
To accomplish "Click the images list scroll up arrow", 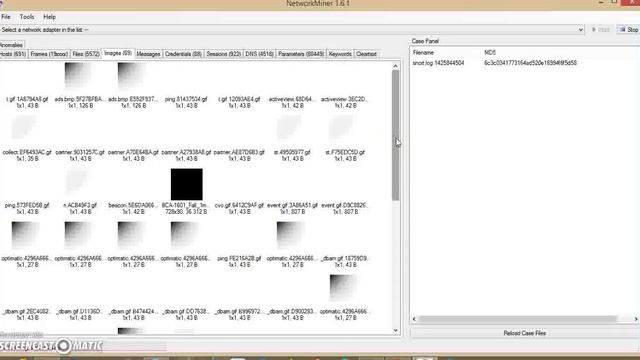I will click(x=396, y=66).
